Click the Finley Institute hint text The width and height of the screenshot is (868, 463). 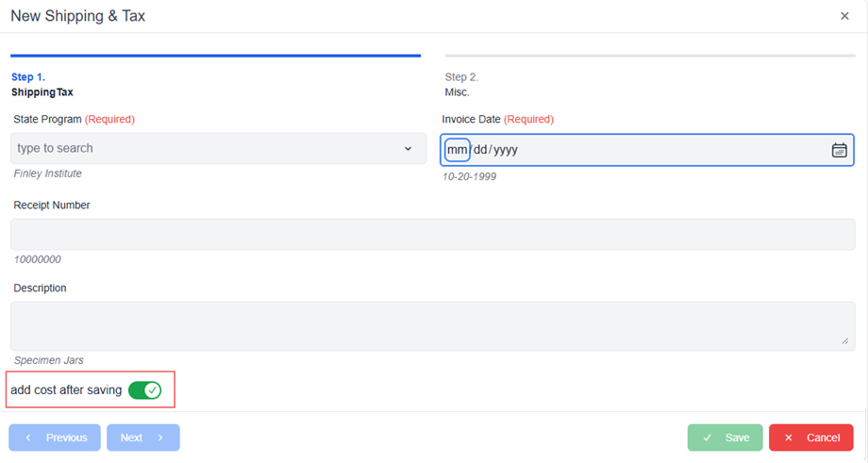(x=47, y=174)
